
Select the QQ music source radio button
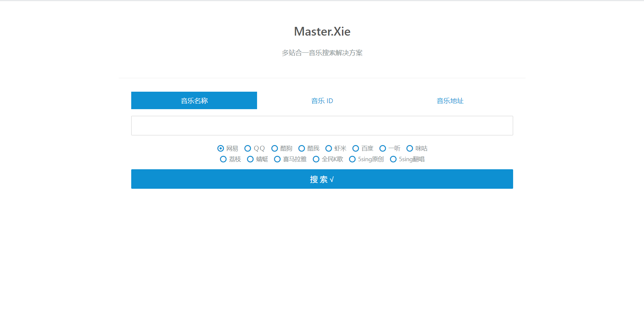click(248, 148)
